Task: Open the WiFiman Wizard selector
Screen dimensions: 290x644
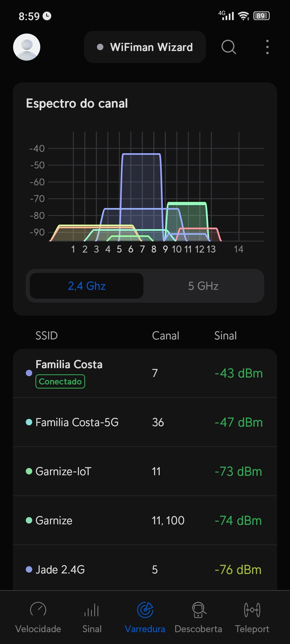Action: click(x=145, y=47)
